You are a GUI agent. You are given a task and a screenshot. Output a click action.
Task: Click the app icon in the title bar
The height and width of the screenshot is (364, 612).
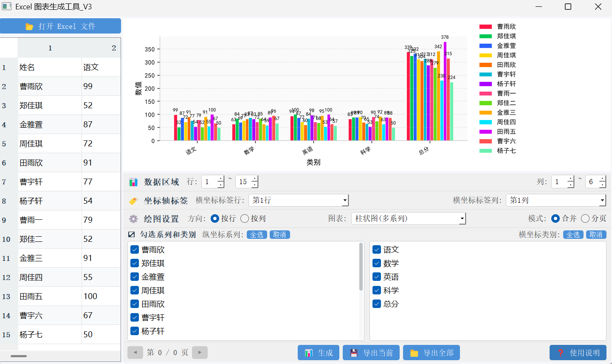6,6
